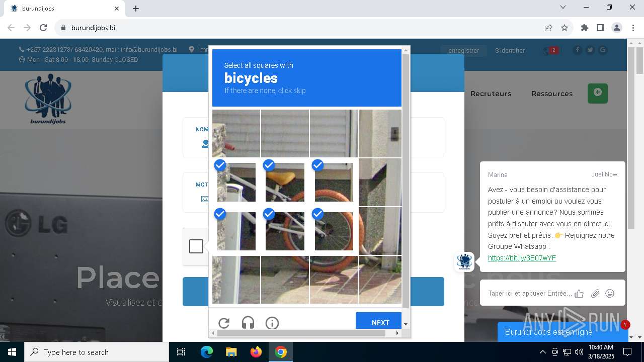Open the WhatsApp group bit.ly link
Viewport: 644px width, 362px height.
(522, 258)
